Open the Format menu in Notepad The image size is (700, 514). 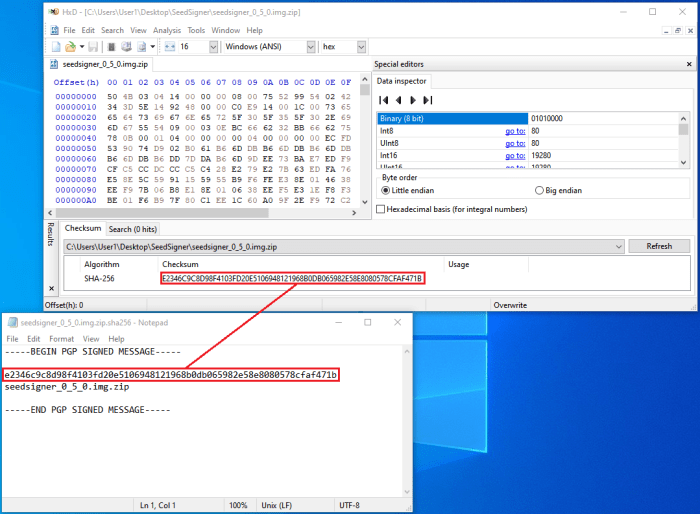pos(61,339)
